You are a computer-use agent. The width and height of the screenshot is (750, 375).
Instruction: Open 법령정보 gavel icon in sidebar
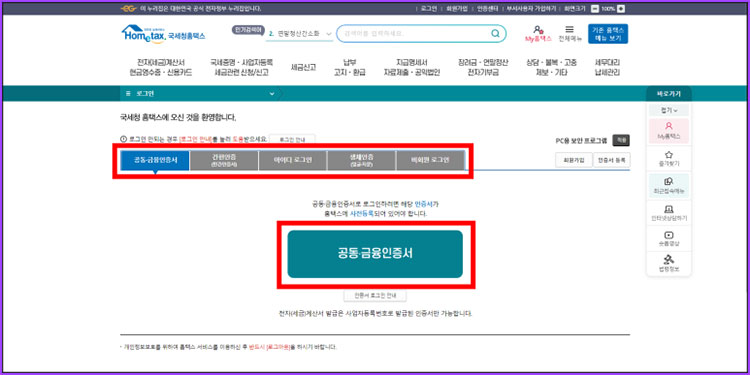[669, 264]
